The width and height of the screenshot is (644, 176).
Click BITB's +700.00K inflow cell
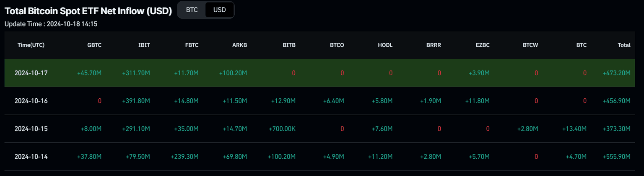click(x=282, y=129)
